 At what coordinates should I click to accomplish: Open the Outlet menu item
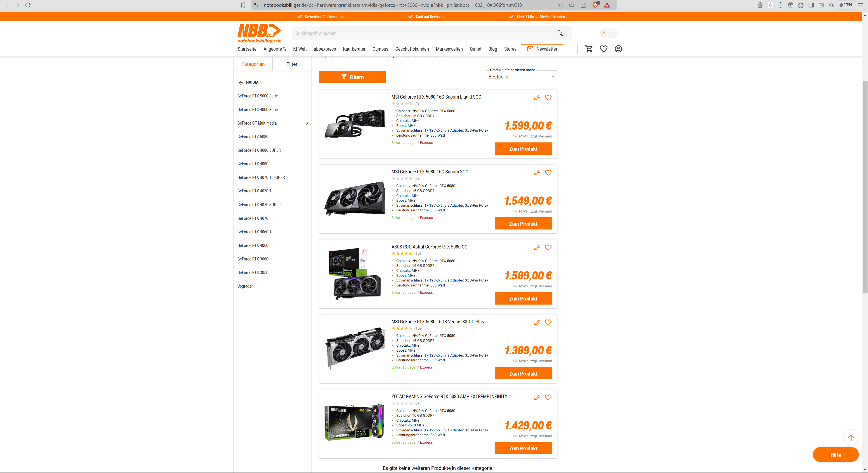475,49
